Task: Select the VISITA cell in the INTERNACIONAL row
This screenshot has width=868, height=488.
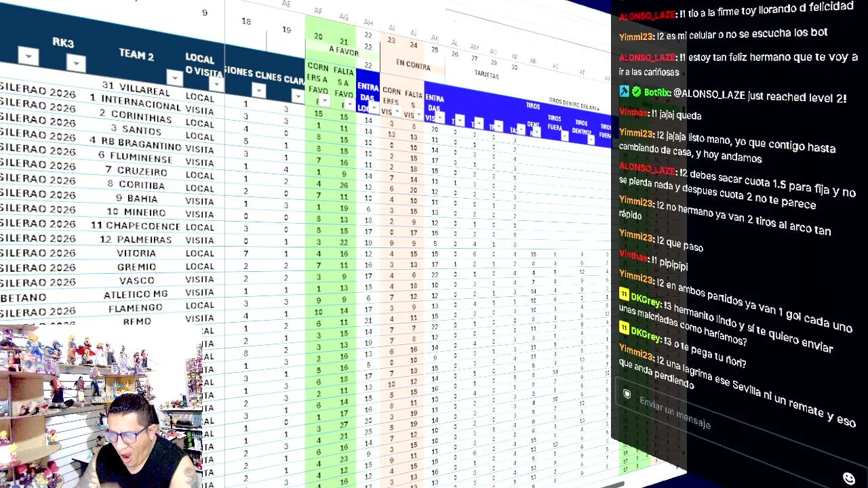Action: coord(199,110)
